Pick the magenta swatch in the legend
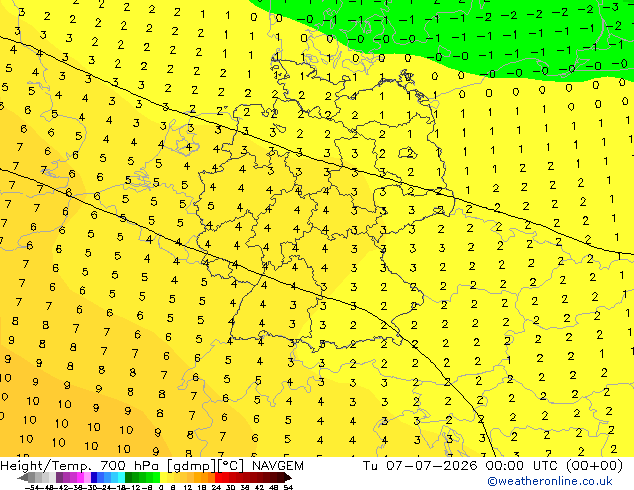Image resolution: width=634 pixels, height=490 pixels. [x=80, y=478]
